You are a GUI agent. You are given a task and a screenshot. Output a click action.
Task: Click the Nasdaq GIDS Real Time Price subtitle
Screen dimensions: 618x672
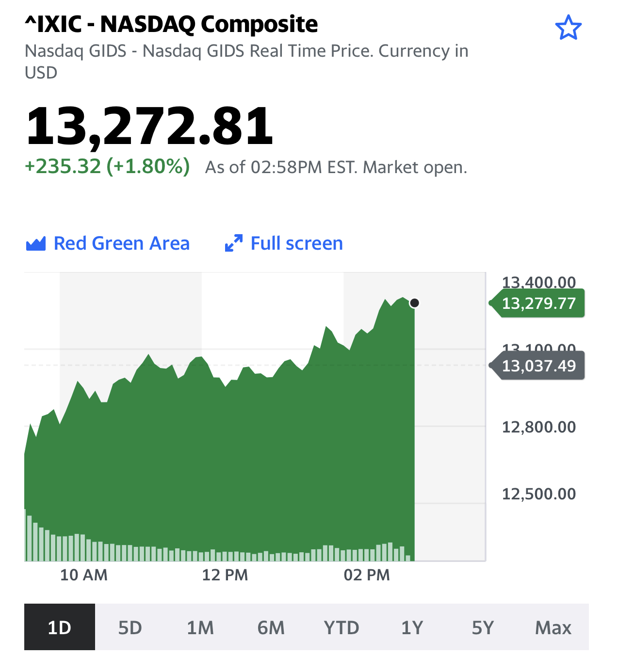tap(246, 62)
